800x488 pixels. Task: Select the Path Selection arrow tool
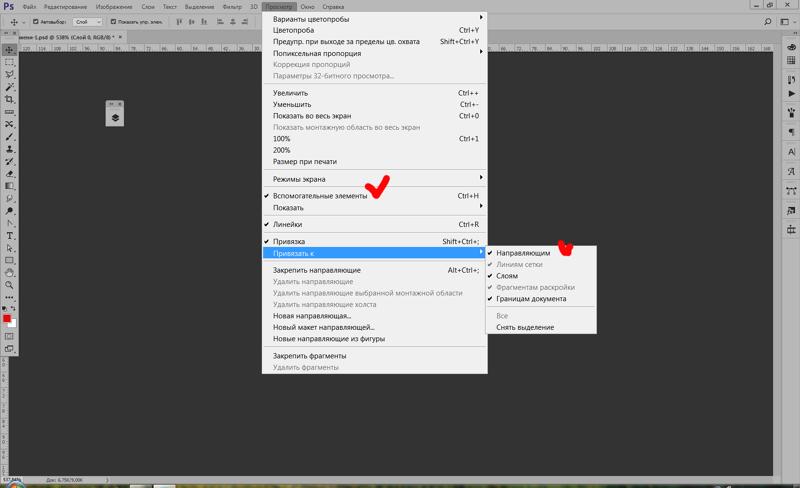[x=9, y=248]
